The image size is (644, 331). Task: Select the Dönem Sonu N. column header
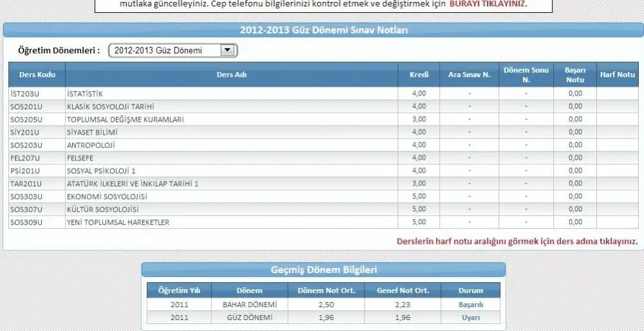pos(526,75)
